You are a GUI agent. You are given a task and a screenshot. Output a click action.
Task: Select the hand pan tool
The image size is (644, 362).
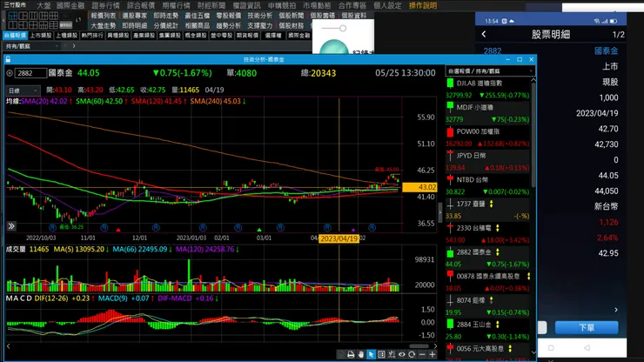click(361, 354)
